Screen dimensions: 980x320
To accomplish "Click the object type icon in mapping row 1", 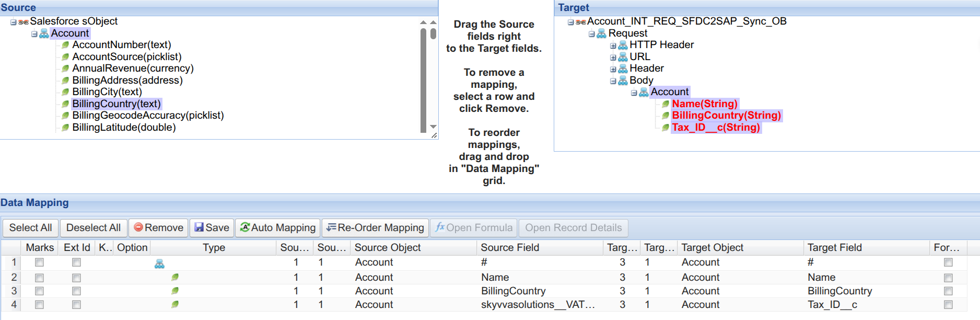I will pos(159,264).
